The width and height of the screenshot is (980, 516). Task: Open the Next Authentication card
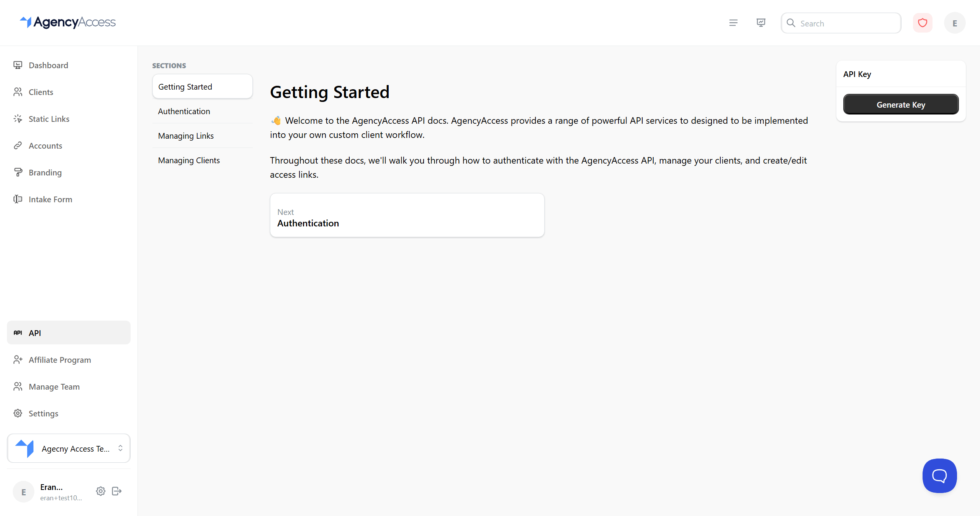coord(407,215)
